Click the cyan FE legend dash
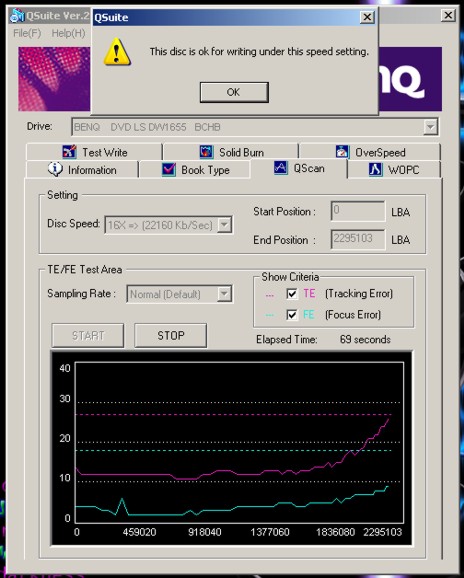Screen dimensions: 464x578 (x=270, y=315)
